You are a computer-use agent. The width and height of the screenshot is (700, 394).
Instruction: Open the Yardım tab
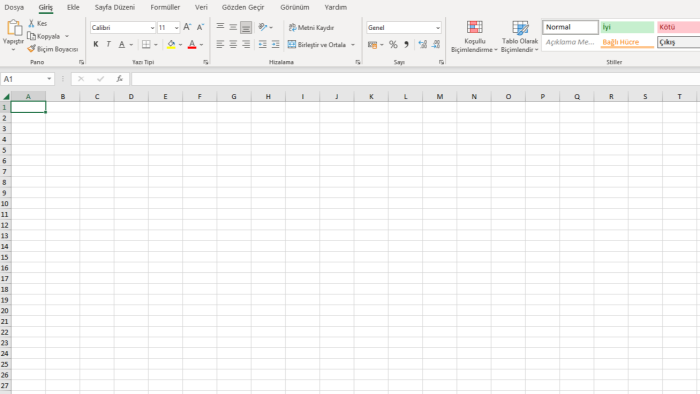(336, 7)
